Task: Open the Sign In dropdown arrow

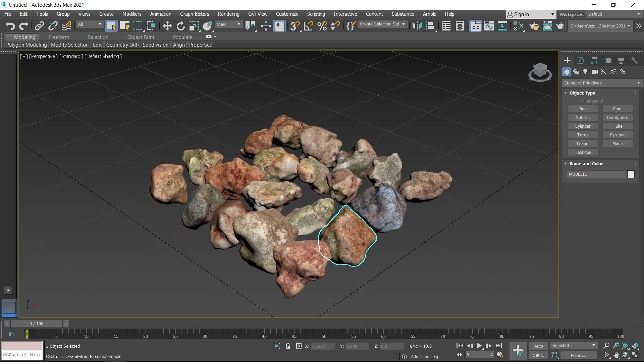Action: [x=552, y=14]
